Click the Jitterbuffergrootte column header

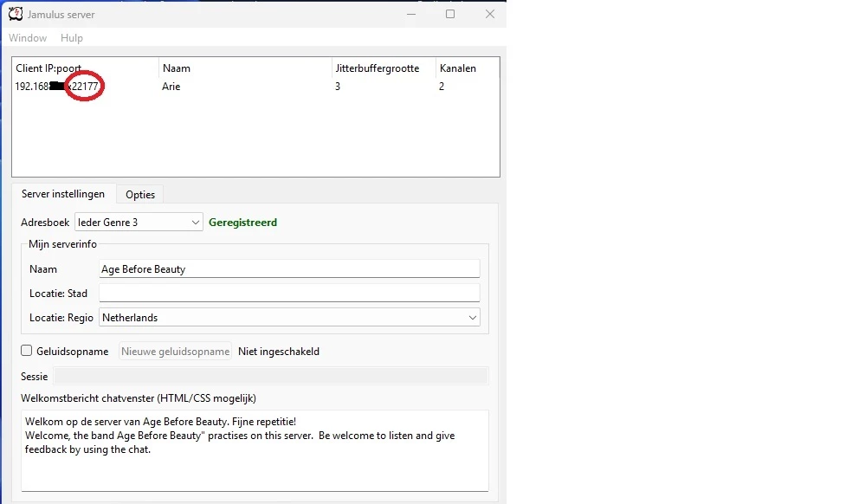[384, 68]
